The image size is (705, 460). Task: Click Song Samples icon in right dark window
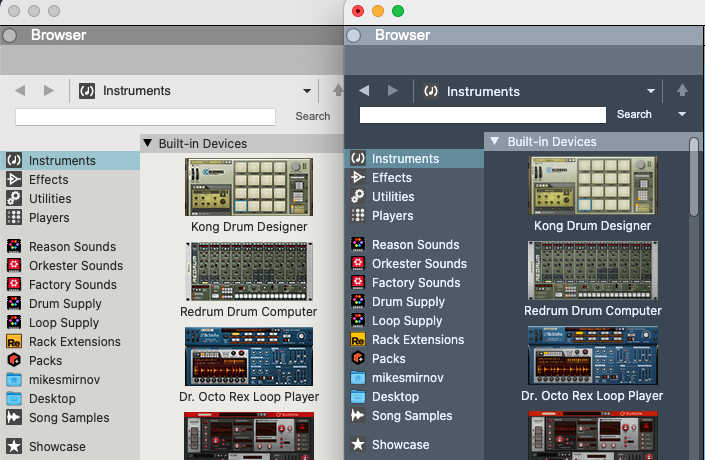pyautogui.click(x=358, y=415)
